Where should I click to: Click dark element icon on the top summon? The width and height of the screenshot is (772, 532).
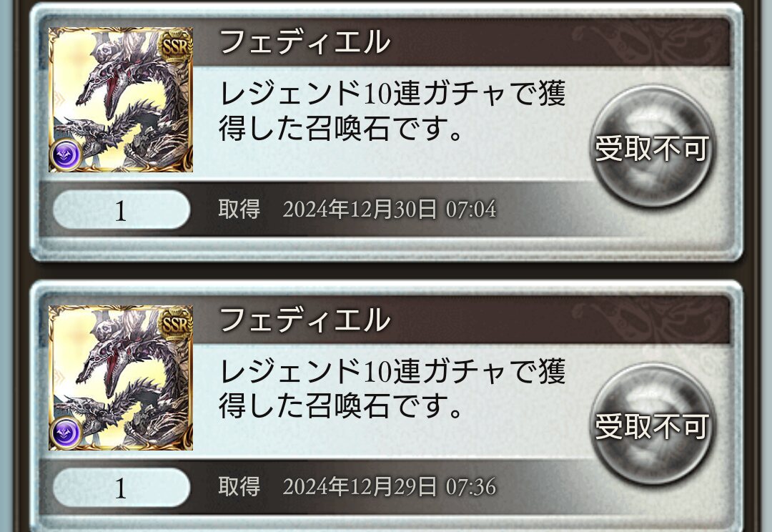pos(66,155)
